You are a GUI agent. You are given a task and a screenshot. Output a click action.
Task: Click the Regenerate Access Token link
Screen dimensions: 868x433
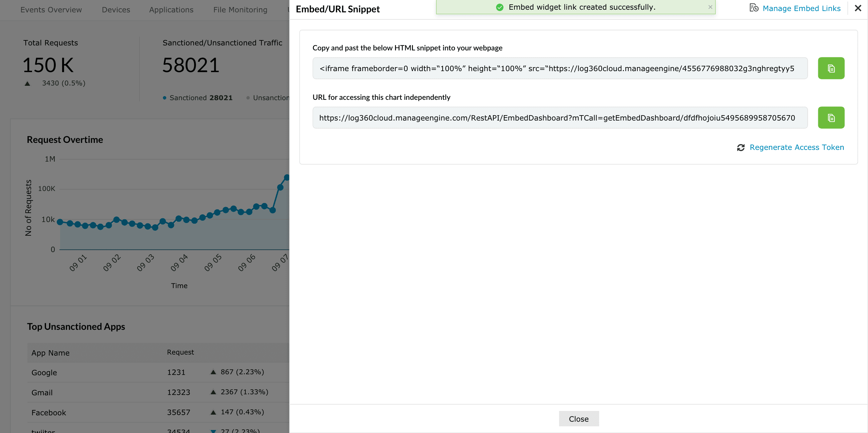point(797,147)
